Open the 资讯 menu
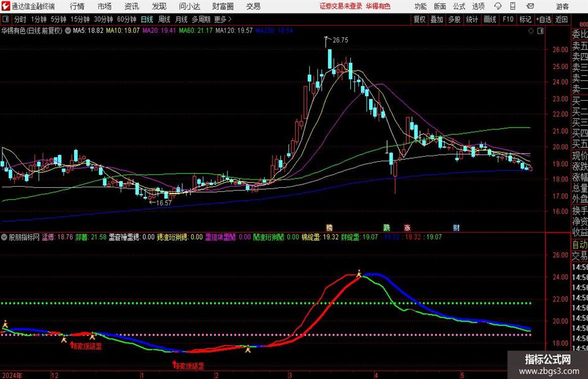 [132, 6]
